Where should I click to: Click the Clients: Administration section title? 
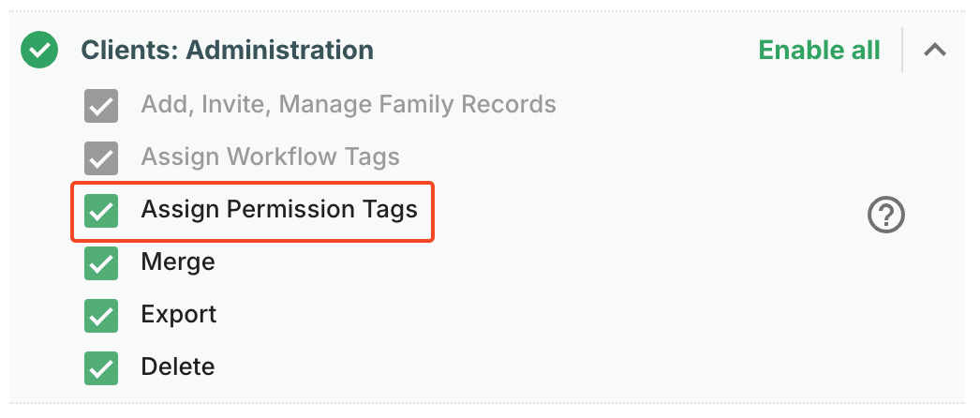(228, 50)
